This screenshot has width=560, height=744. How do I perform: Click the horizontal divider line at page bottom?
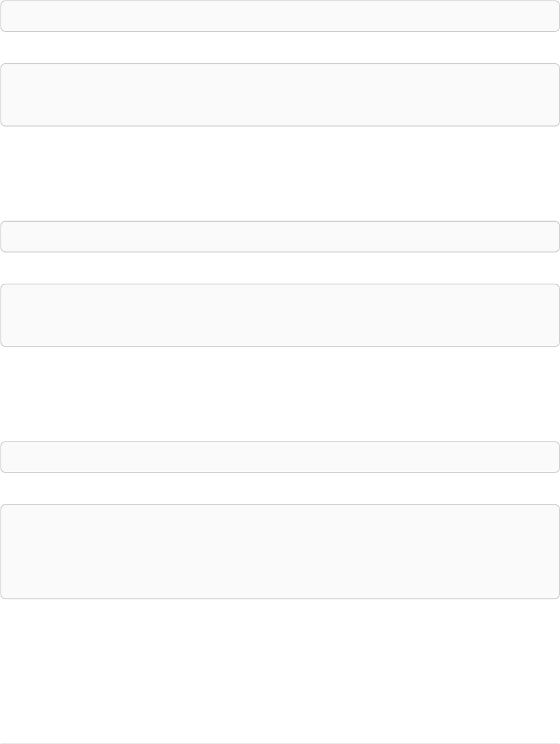pyautogui.click(x=280, y=743)
